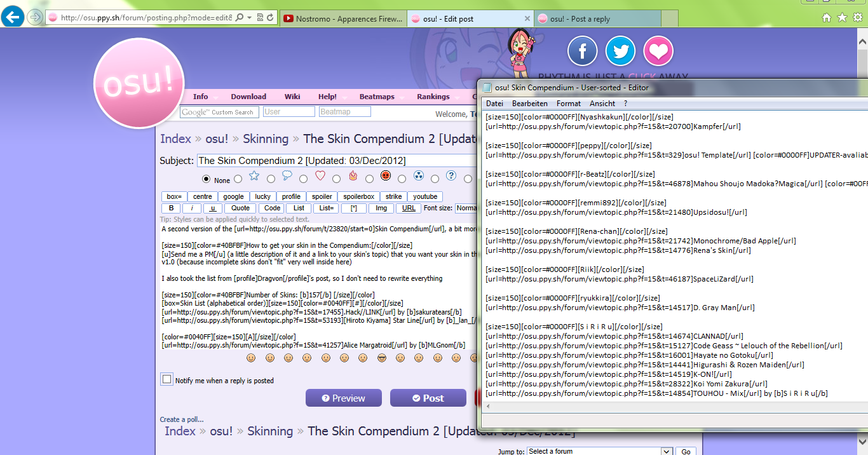
Task: Click the radiation symbol topic icon
Action: [419, 176]
